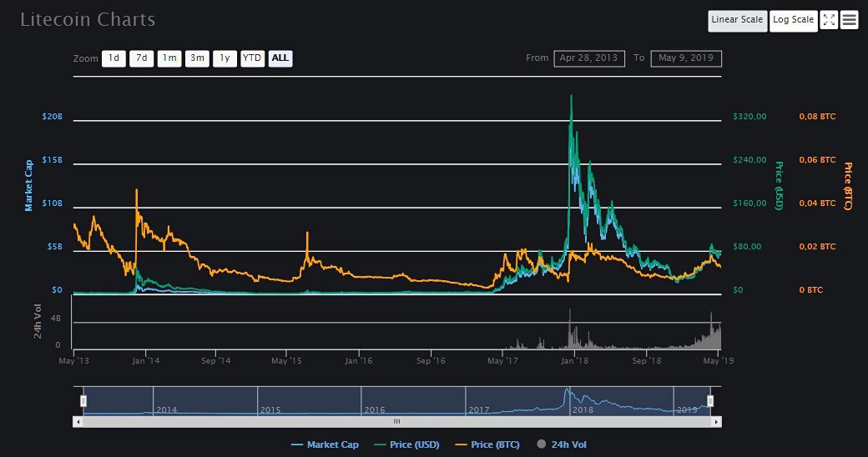This screenshot has height=457, width=868.
Task: Set zoom range to 3m
Action: [197, 58]
